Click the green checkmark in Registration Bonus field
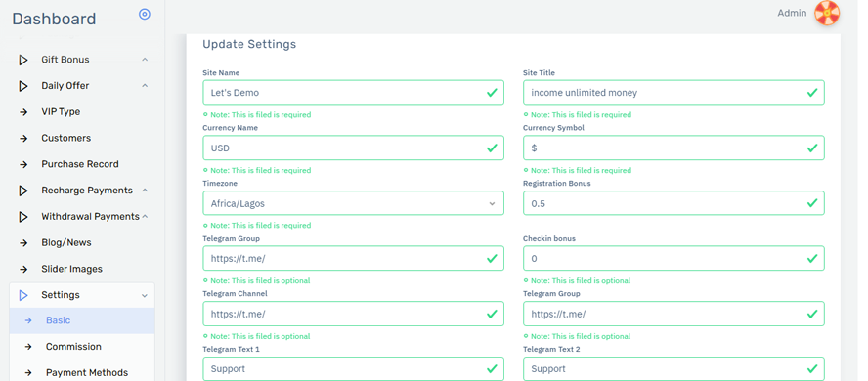The width and height of the screenshot is (868, 381). (812, 203)
